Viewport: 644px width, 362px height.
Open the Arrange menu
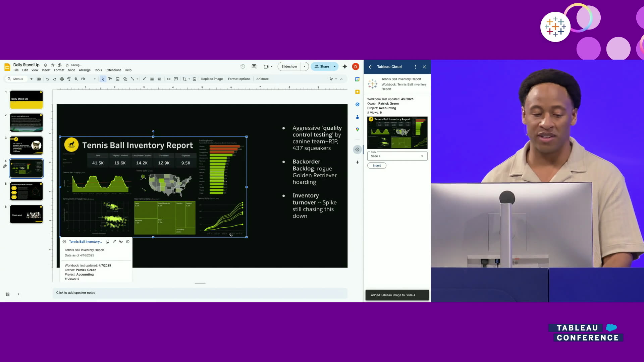coord(85,70)
